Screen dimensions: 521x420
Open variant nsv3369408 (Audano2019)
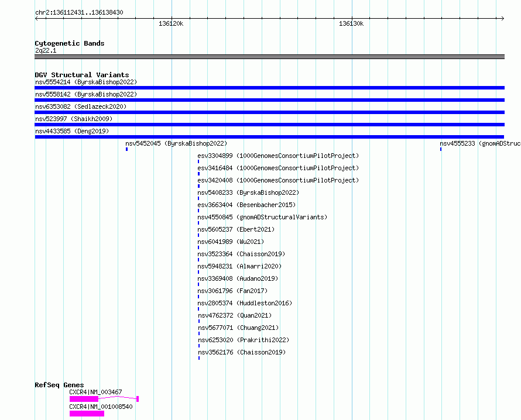238,278
